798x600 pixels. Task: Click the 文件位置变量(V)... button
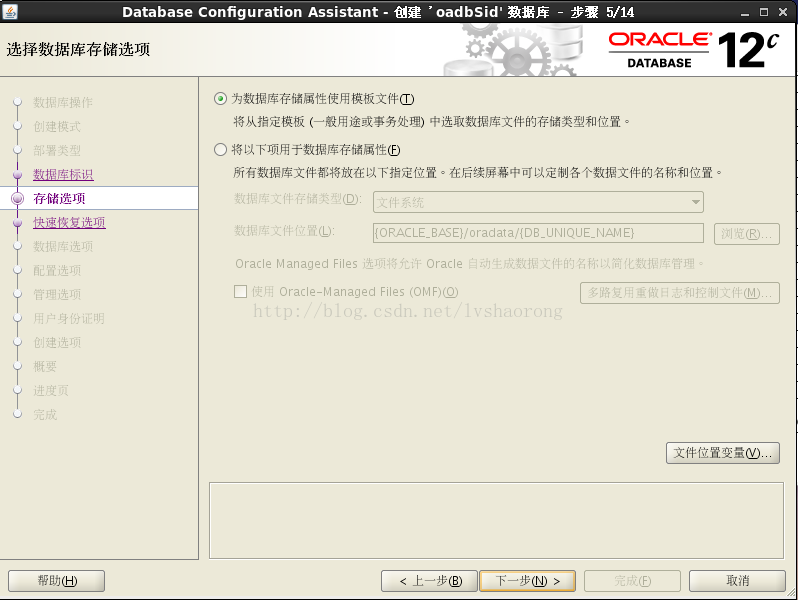click(723, 452)
